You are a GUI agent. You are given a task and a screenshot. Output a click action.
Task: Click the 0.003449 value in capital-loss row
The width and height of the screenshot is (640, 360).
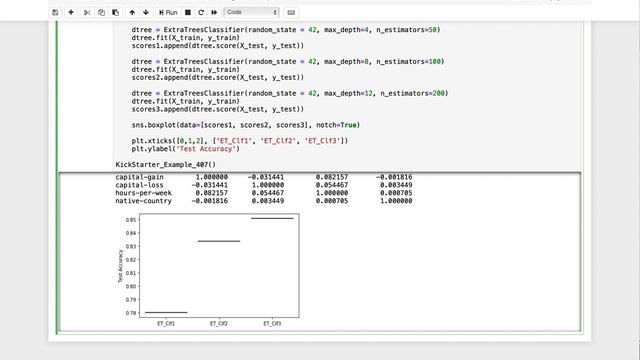(396, 185)
